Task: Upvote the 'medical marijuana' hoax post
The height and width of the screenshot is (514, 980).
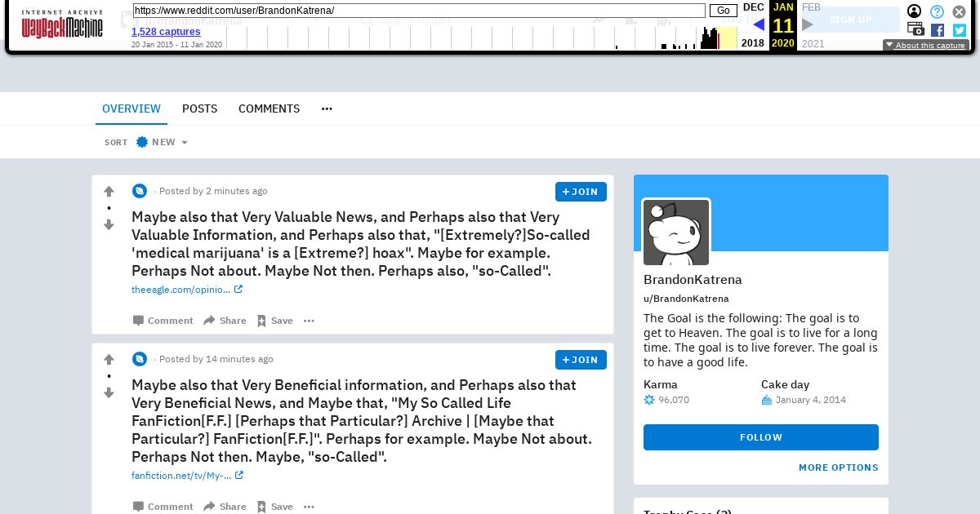Action: point(109,192)
